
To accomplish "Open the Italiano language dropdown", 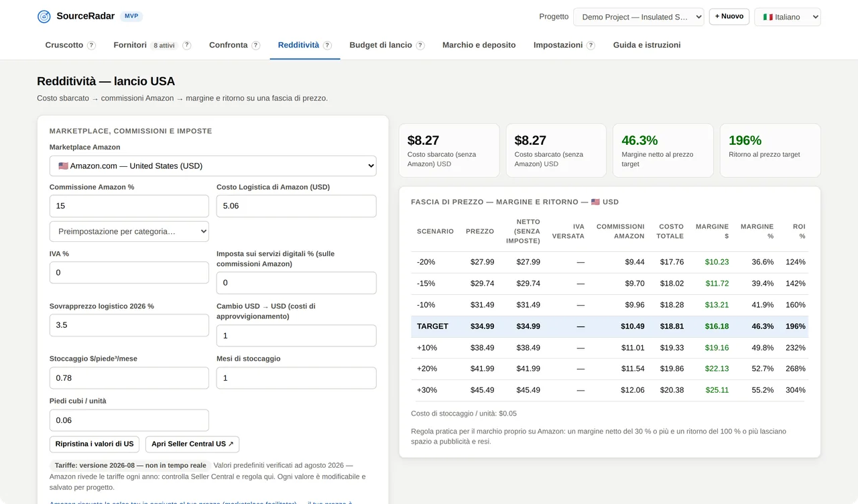I will (788, 17).
